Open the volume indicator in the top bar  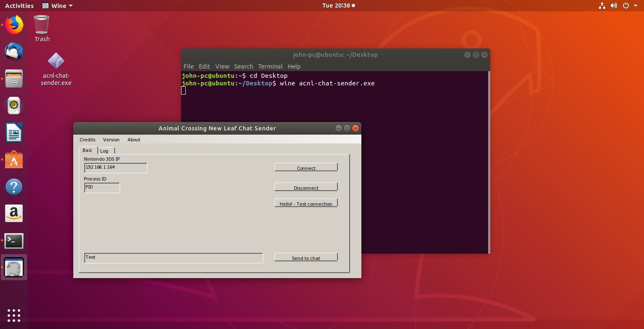point(614,6)
